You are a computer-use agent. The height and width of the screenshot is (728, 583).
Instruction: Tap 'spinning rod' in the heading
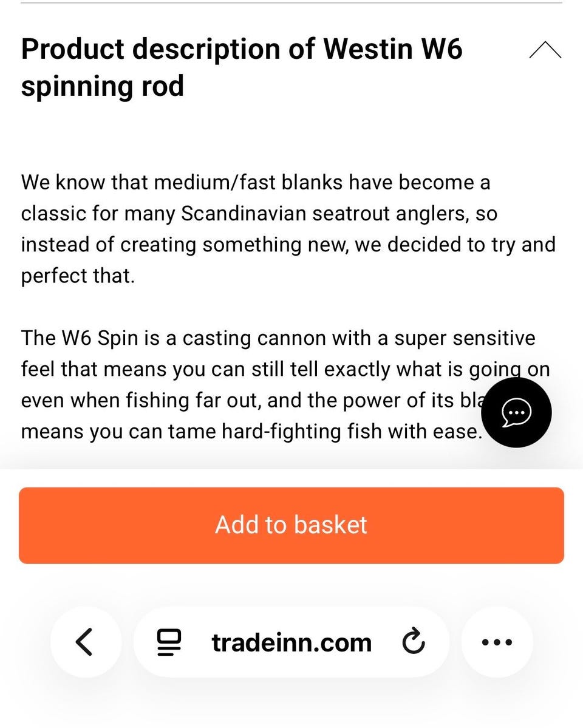102,87
